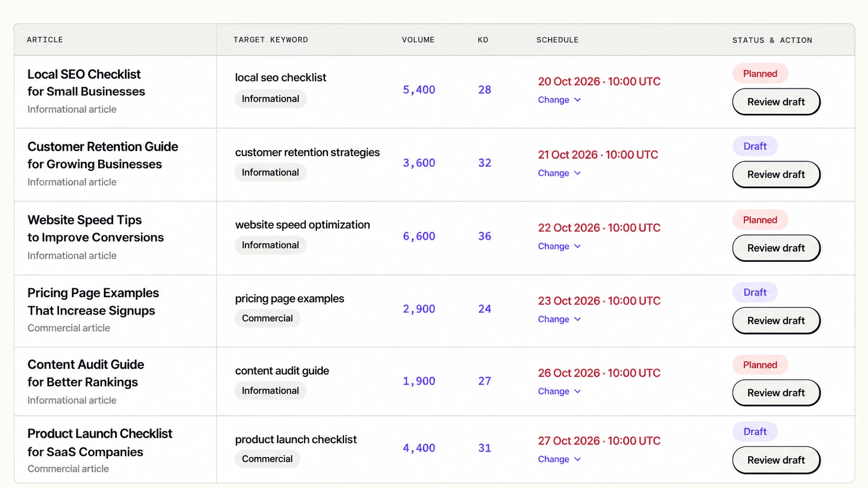Select the Content Audit Guide article title
Viewport: 868px width, 489px height.
coord(86,373)
